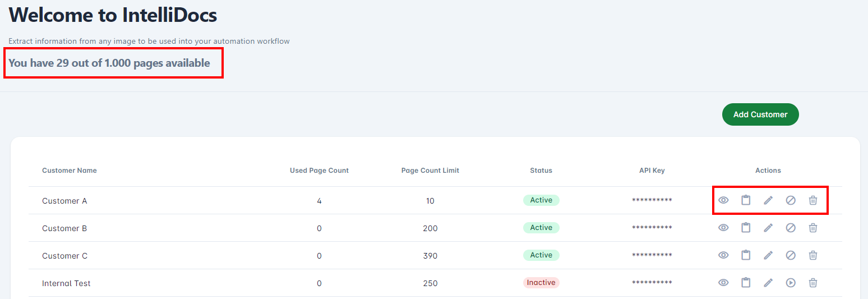Delete Customer C trash icon

point(813,255)
